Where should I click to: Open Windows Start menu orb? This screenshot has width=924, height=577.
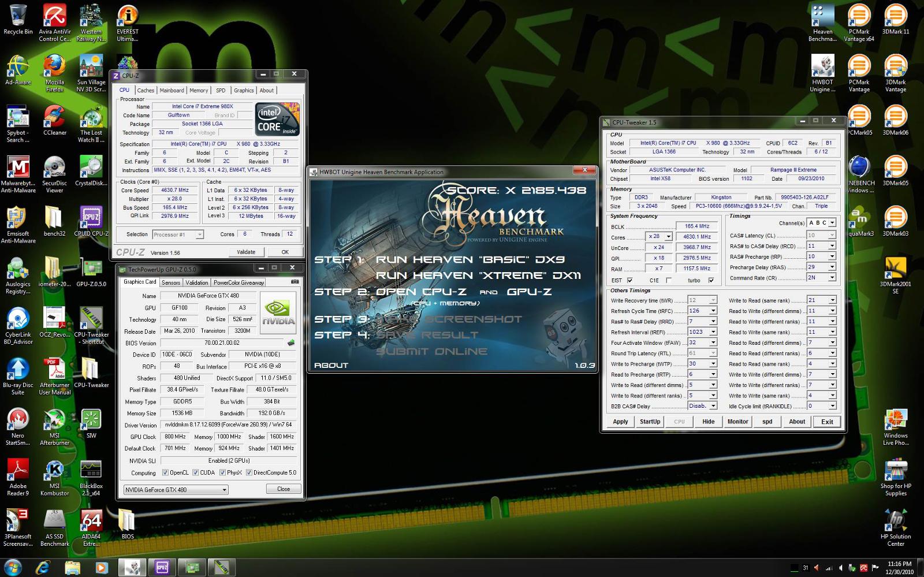(x=13, y=567)
